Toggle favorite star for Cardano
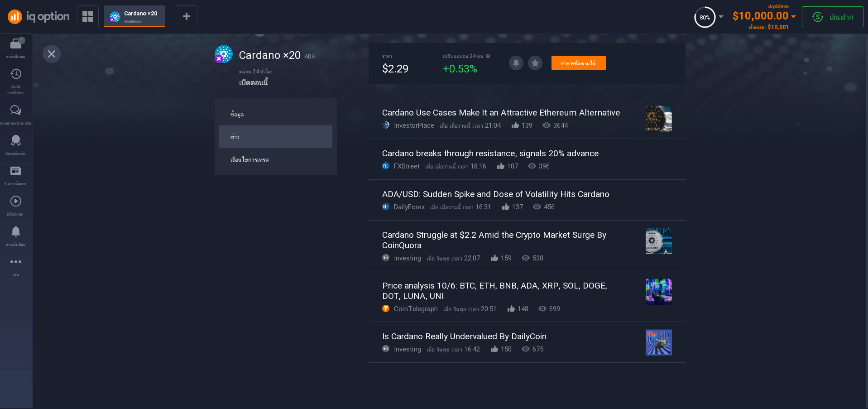The width and height of the screenshot is (868, 409). click(535, 63)
